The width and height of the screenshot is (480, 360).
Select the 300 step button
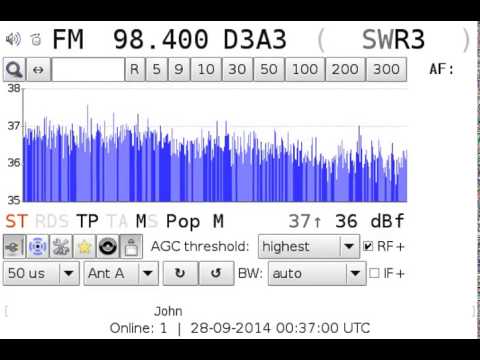click(x=386, y=69)
